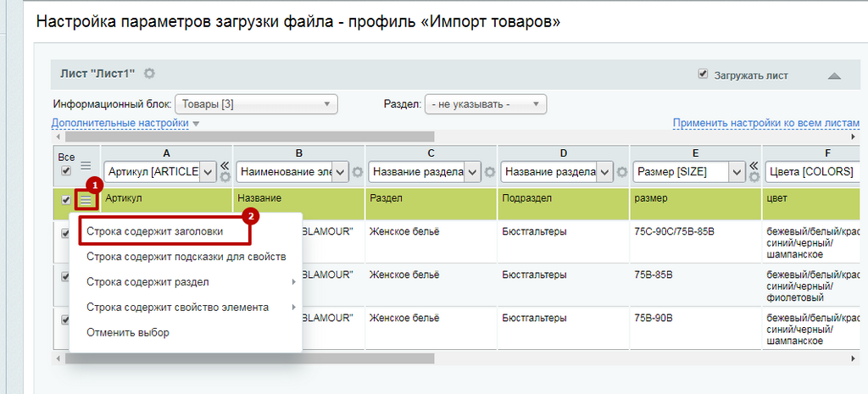Image resolution: width=868 pixels, height=394 pixels.
Task: Click the размер header cell in column E
Action: [696, 203]
